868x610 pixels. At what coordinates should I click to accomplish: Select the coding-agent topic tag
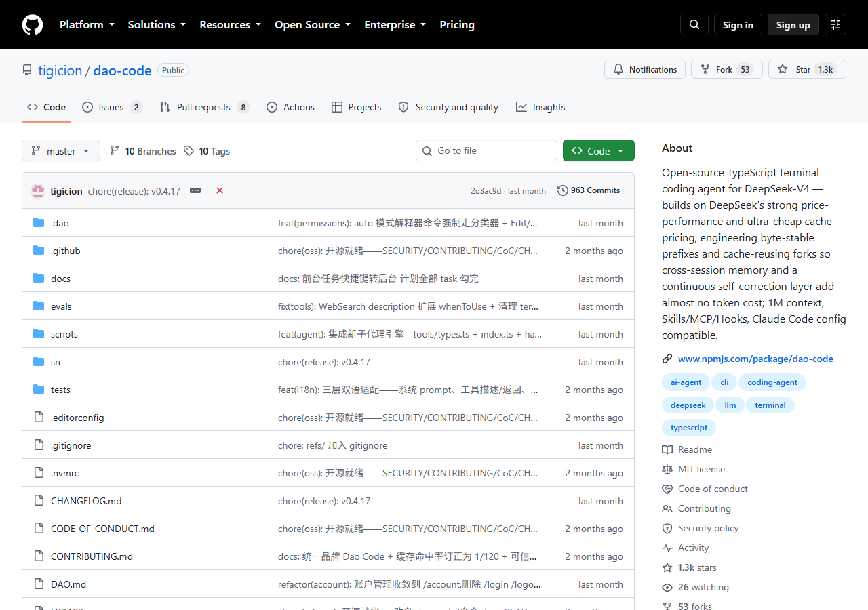(x=772, y=382)
